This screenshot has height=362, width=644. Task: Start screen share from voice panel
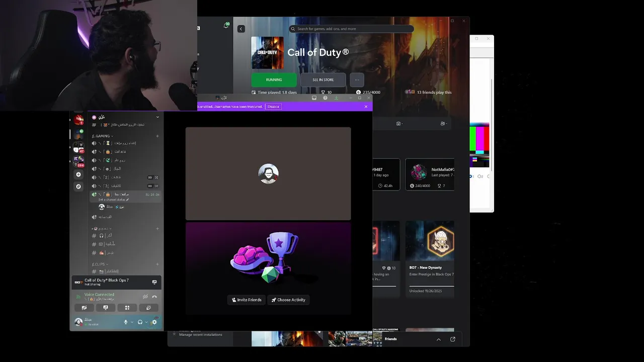tap(106, 308)
